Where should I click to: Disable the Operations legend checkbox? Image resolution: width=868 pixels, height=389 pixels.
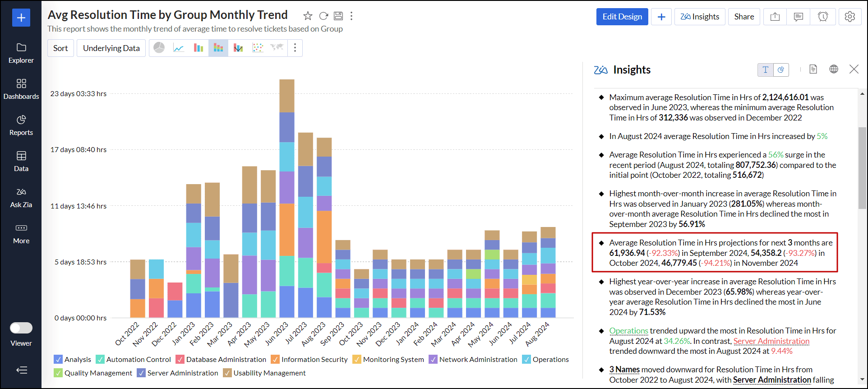click(x=526, y=360)
